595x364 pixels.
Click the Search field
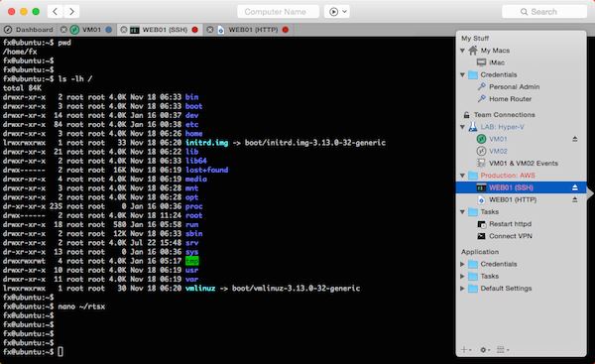(x=543, y=12)
